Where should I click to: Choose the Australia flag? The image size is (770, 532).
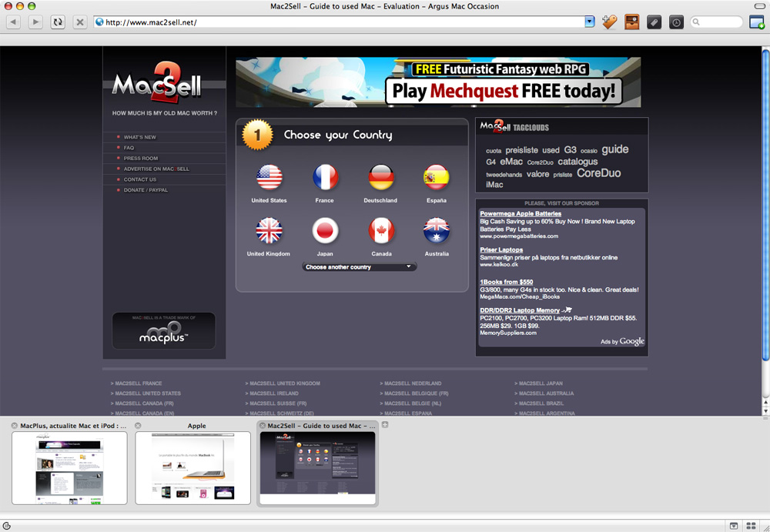(x=437, y=231)
